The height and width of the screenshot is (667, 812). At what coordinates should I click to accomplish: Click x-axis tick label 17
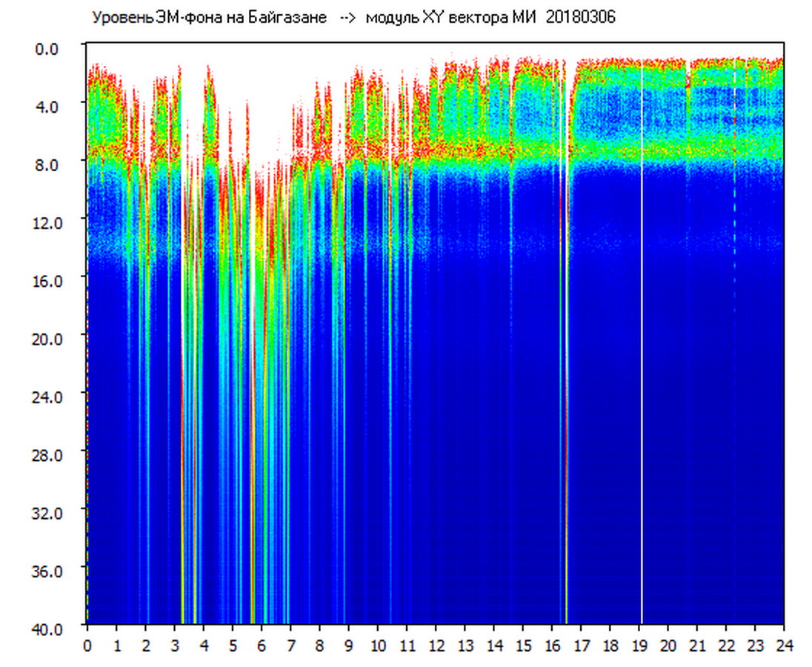tap(581, 646)
